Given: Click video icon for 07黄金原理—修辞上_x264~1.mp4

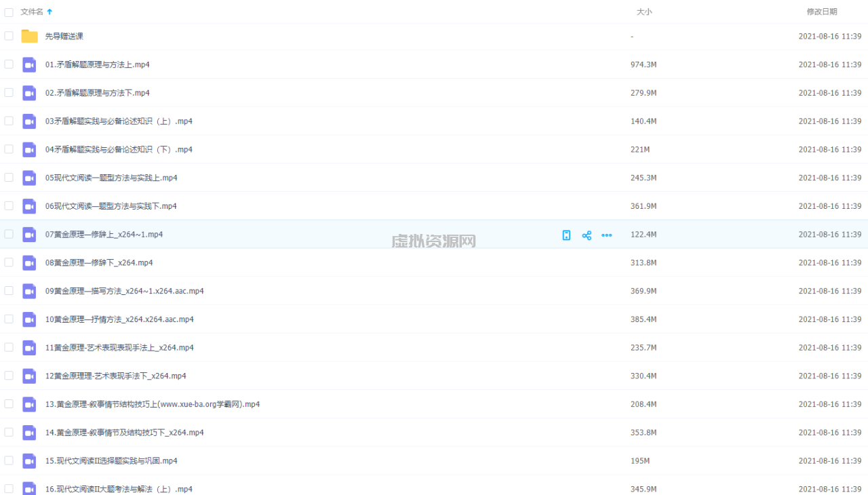Looking at the screenshot, I should [x=29, y=235].
